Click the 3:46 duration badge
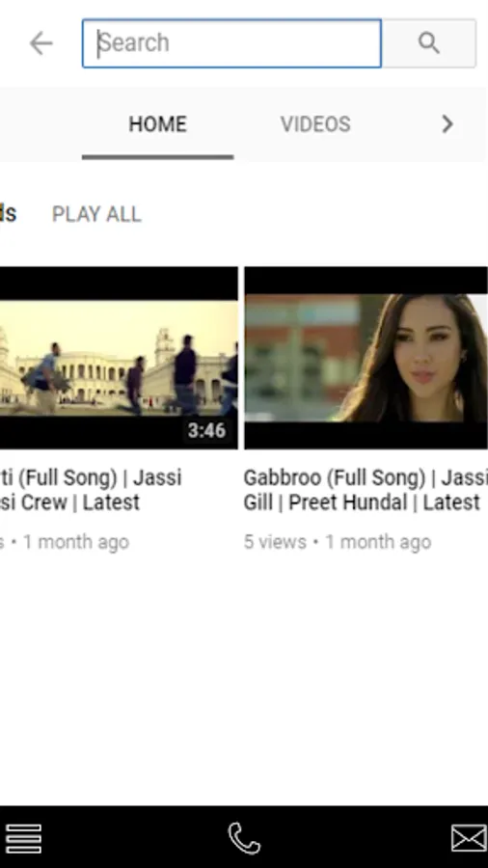The height and width of the screenshot is (868, 488). 206,430
